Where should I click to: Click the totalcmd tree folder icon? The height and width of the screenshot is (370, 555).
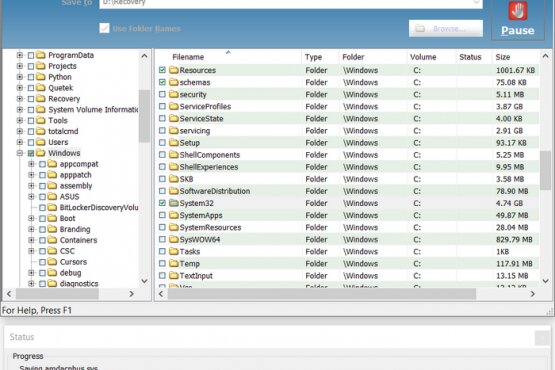click(41, 131)
